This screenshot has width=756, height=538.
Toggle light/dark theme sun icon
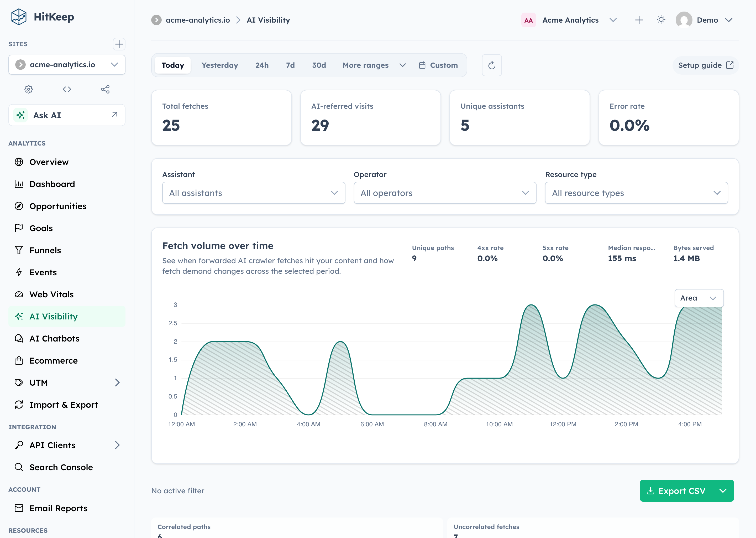click(661, 20)
